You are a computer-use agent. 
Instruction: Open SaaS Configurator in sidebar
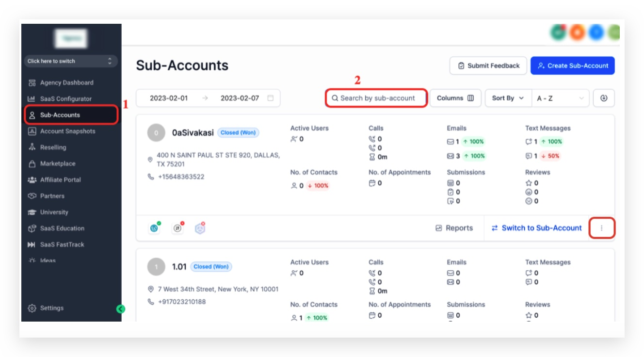pyautogui.click(x=65, y=98)
